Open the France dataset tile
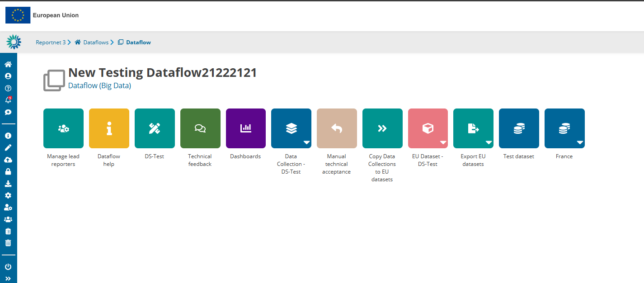 [564, 128]
